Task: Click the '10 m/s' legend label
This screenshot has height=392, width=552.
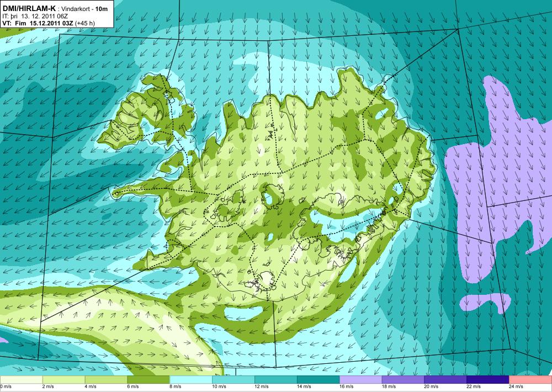Action: [x=219, y=386]
